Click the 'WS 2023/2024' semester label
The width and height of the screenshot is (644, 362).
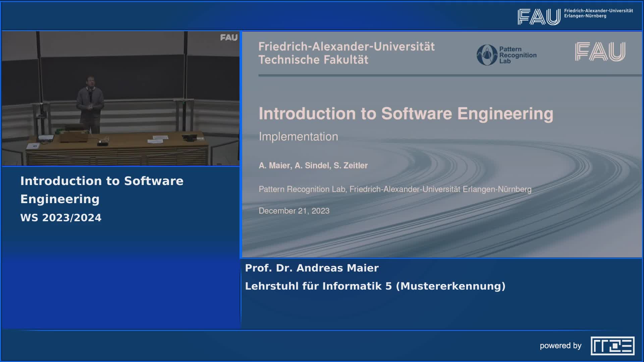coord(61,218)
